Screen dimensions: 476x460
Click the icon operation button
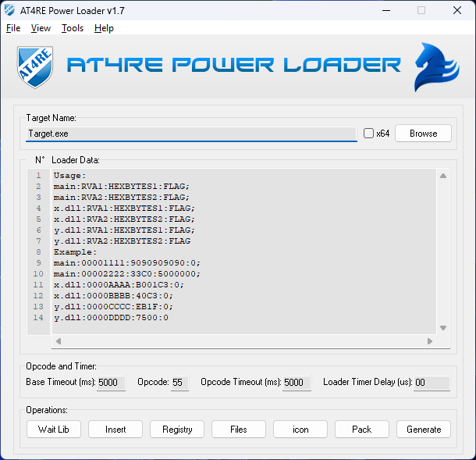300,429
